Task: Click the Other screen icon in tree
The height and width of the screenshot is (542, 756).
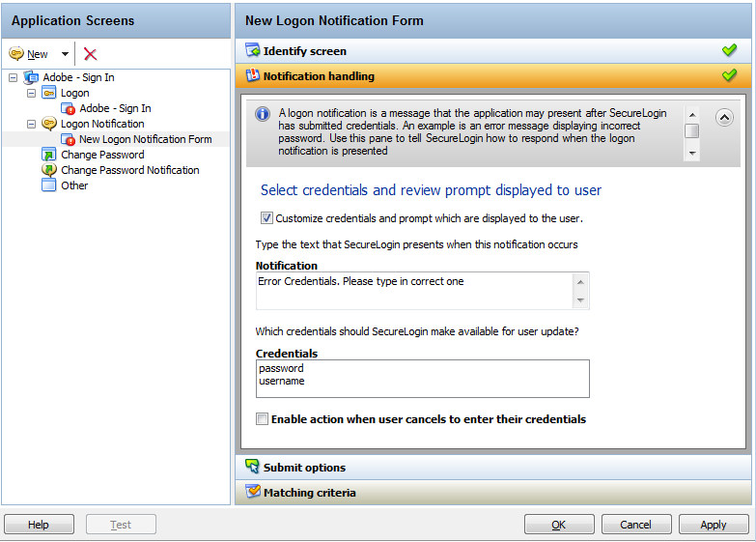Action: pyautogui.click(x=49, y=185)
